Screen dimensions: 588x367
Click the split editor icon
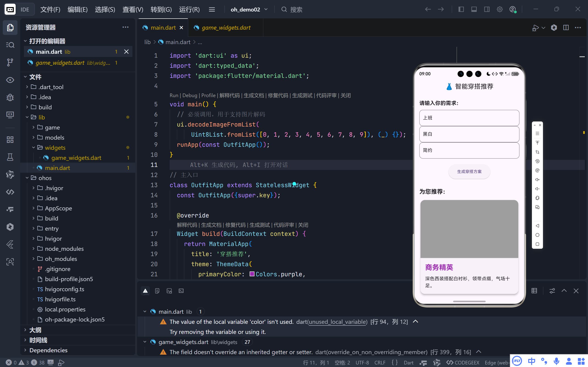[566, 28]
